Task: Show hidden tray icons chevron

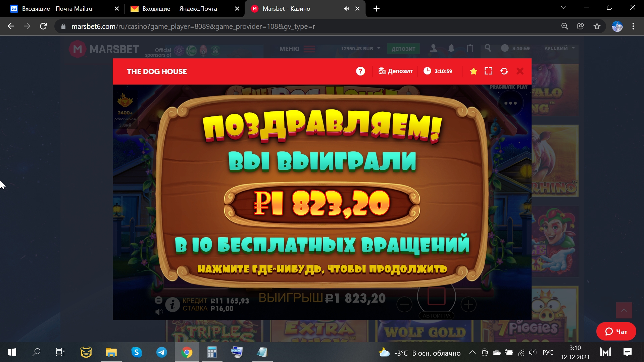Action: (x=473, y=352)
